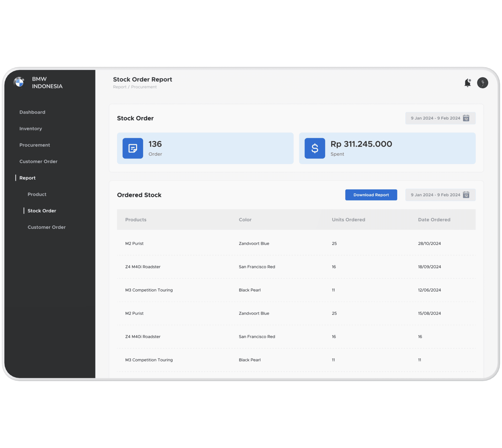This screenshot has height=448, width=502.
Task: Open Procurement from the sidebar
Action: point(35,145)
